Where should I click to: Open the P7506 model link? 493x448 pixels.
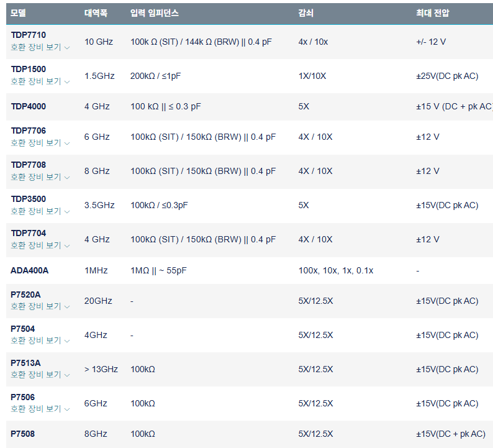click(22, 397)
